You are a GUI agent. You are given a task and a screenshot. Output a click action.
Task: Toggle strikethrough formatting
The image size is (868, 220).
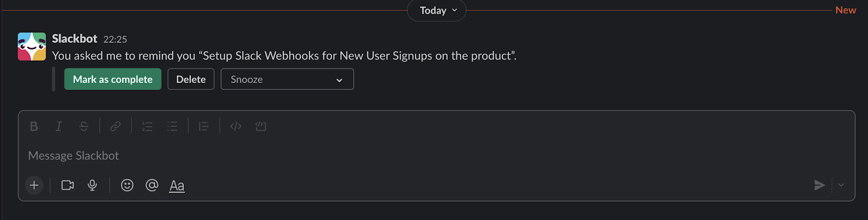[84, 126]
